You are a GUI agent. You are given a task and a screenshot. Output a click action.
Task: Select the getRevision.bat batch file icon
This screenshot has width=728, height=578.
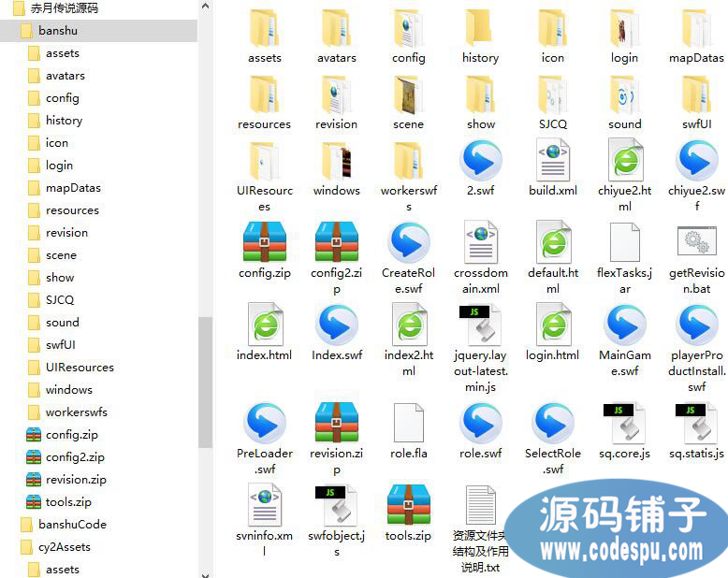[x=697, y=240]
